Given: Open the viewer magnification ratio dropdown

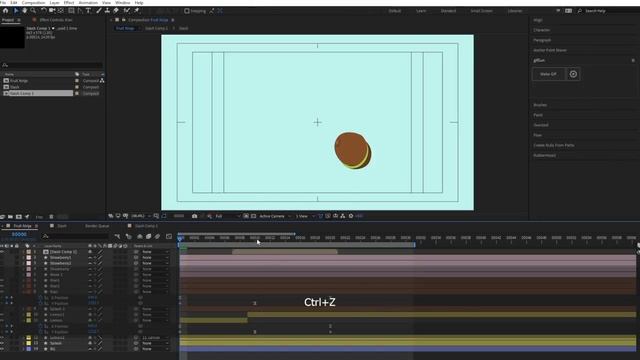Looking at the screenshot, I should 141,216.
